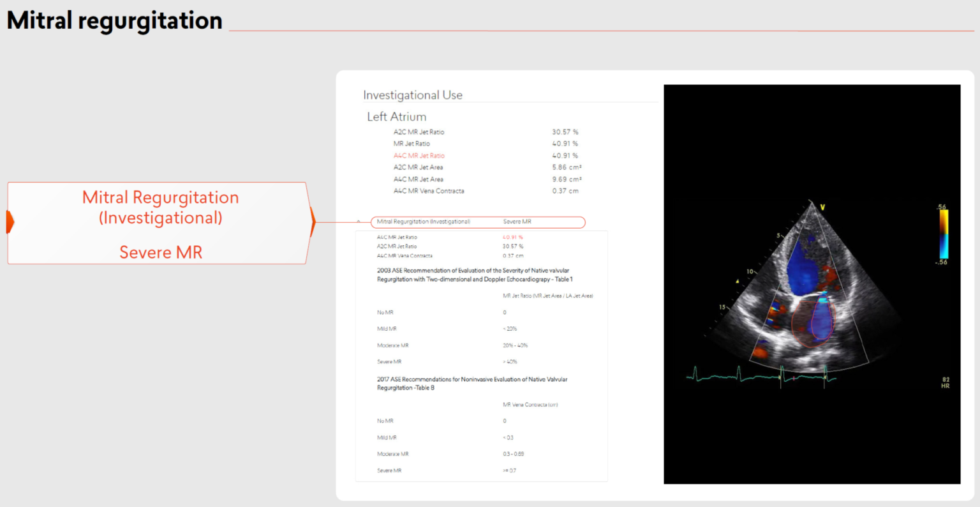Click the Investigational Use header
This screenshot has width=980, height=507.
tap(412, 95)
